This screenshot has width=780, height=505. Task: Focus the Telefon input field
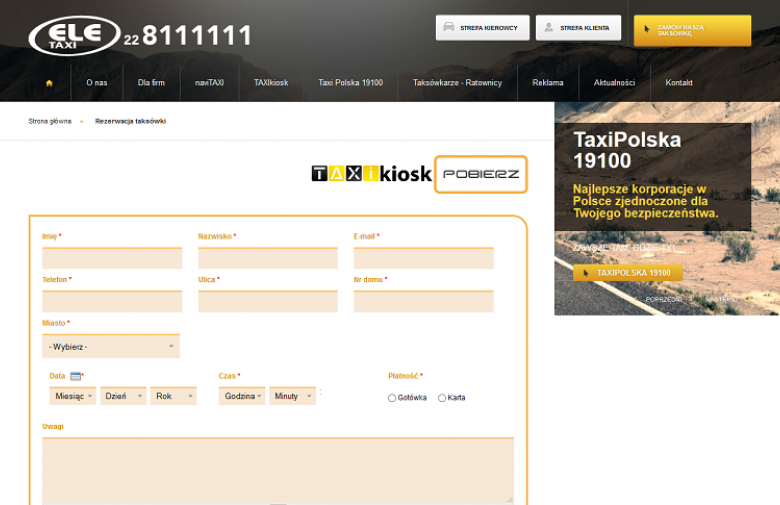tap(112, 302)
